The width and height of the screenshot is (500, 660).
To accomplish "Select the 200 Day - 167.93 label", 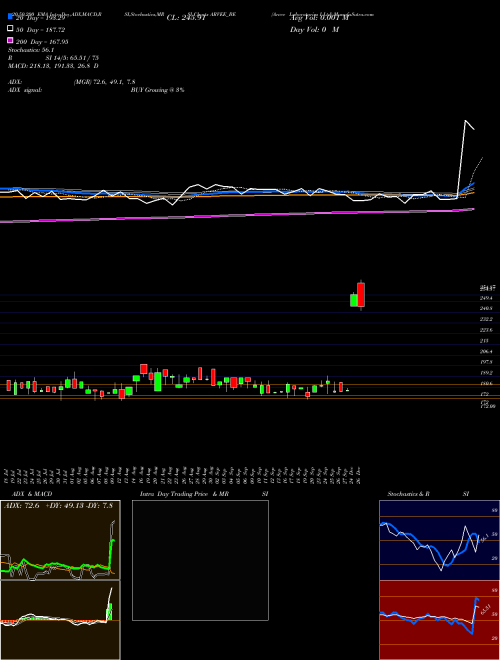I will (42, 42).
